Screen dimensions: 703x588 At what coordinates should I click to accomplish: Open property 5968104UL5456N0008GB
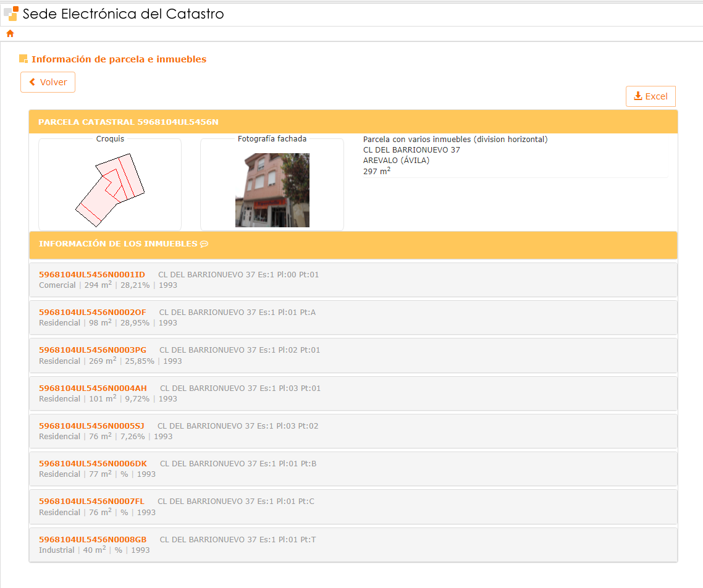[x=93, y=540]
